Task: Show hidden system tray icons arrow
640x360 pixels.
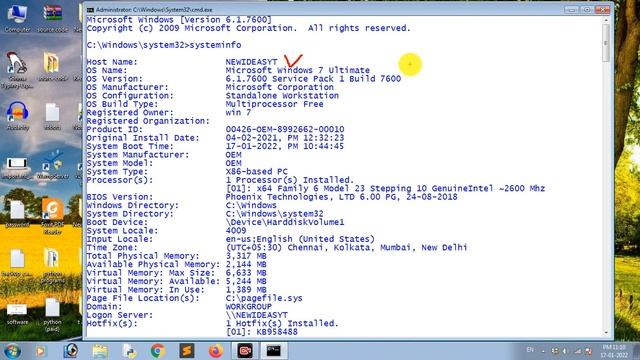Action: click(x=543, y=351)
